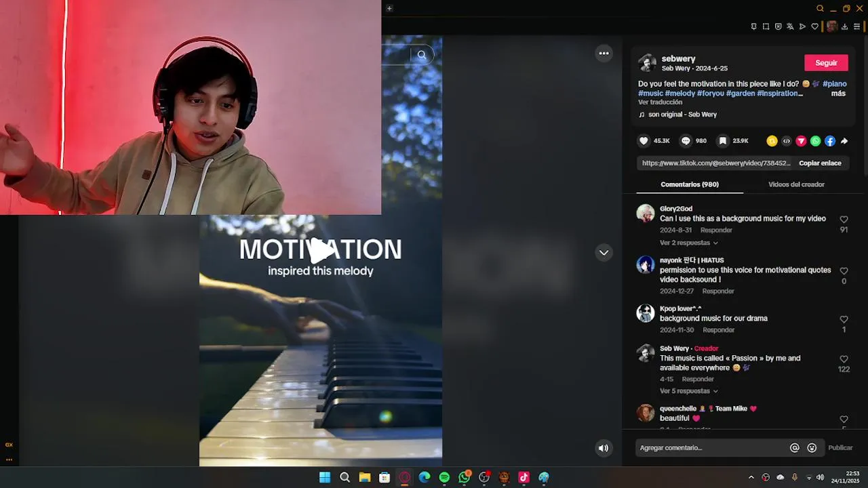Image resolution: width=868 pixels, height=488 pixels.
Task: Select the Comentarios (980) tab
Action: point(690,184)
